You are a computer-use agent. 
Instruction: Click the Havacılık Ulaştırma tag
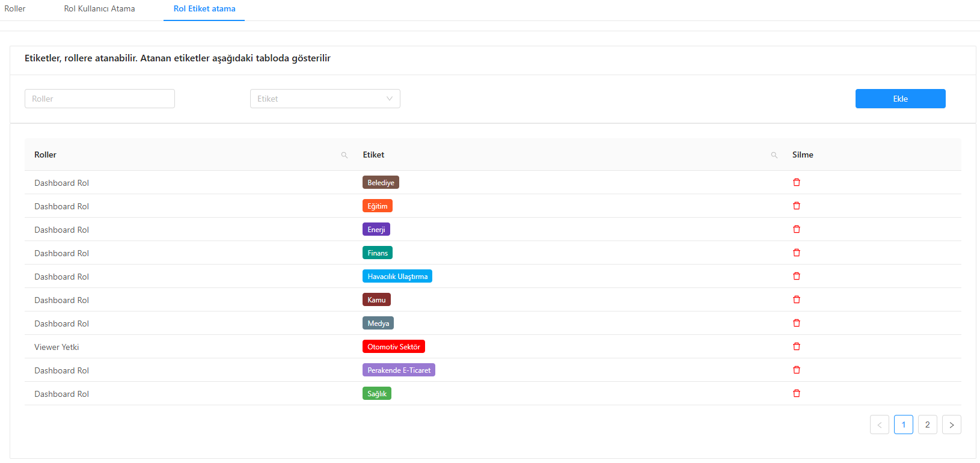[x=397, y=277]
